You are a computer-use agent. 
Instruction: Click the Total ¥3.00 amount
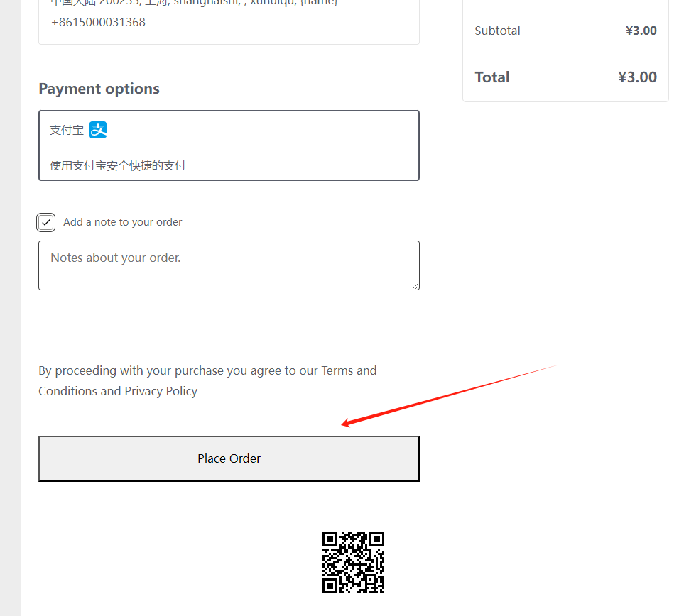click(x=637, y=77)
